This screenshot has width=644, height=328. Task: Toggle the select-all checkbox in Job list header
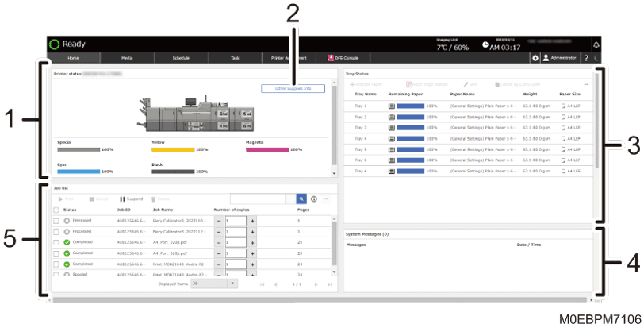click(x=56, y=210)
